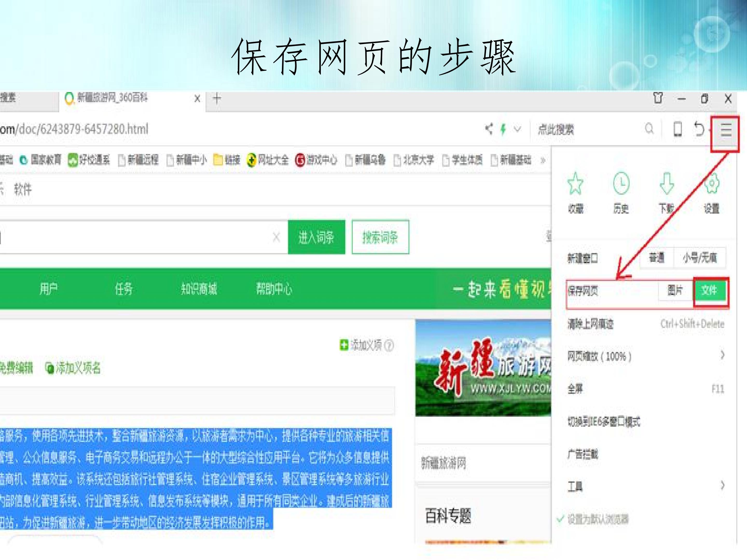Expand the 网页缩放 (100%) submenu

pos(645,356)
